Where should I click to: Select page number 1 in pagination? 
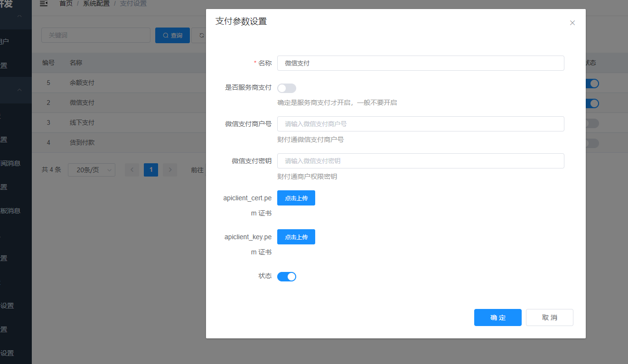tap(151, 169)
